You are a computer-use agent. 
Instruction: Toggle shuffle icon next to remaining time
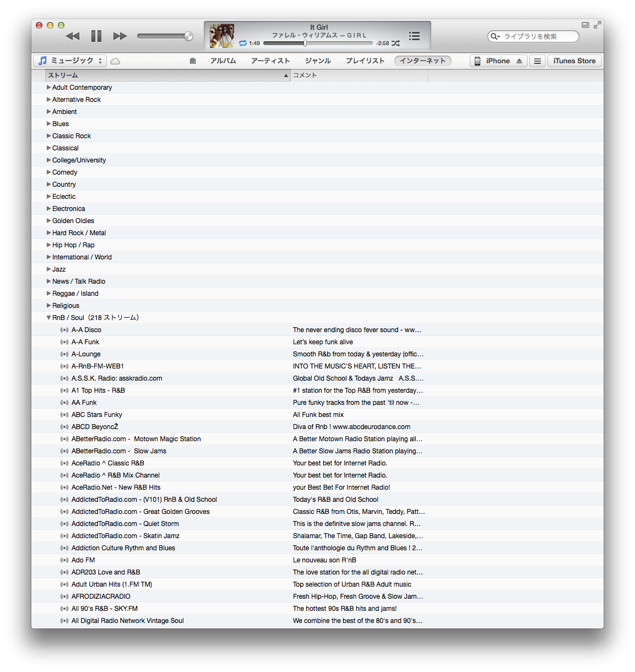pyautogui.click(x=395, y=43)
